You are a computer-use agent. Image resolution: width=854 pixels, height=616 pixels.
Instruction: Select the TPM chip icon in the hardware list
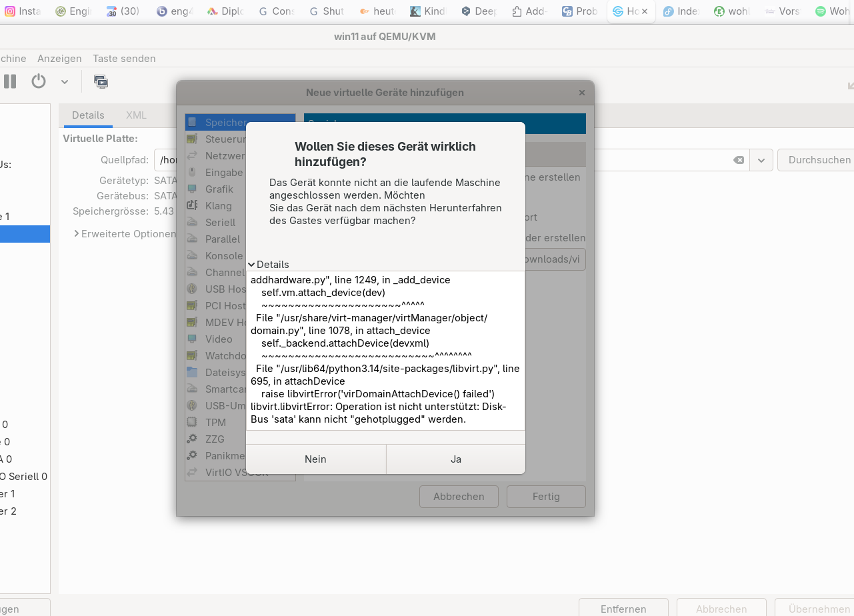pos(192,422)
